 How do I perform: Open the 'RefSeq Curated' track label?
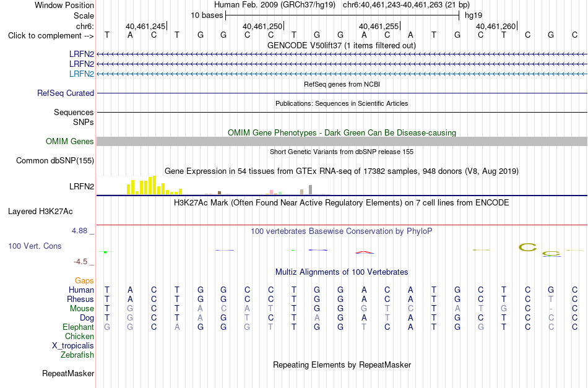click(x=65, y=93)
